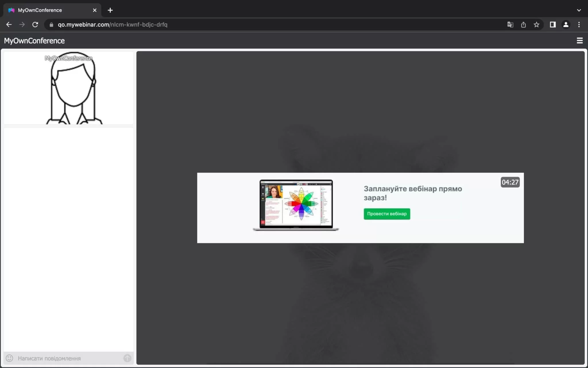Screen dimensions: 588x368
Task: Open a new browser tab
Action: 110,10
